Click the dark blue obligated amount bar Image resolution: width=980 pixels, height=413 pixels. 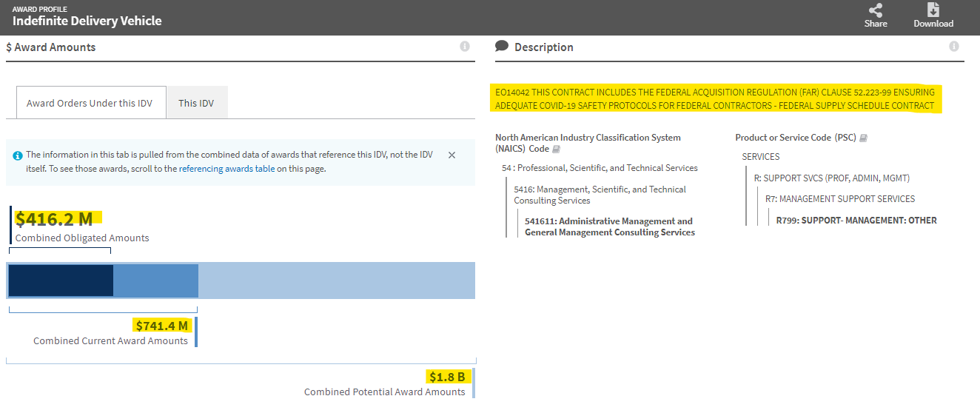point(61,281)
